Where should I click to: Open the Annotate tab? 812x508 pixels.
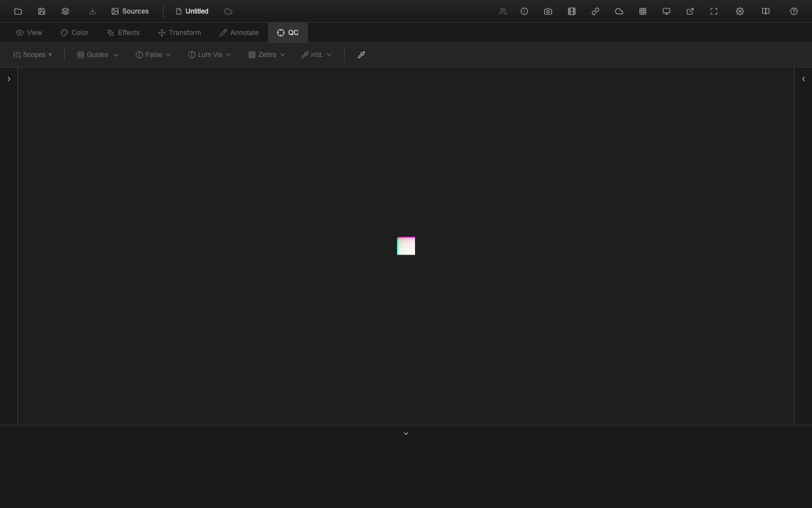(239, 33)
